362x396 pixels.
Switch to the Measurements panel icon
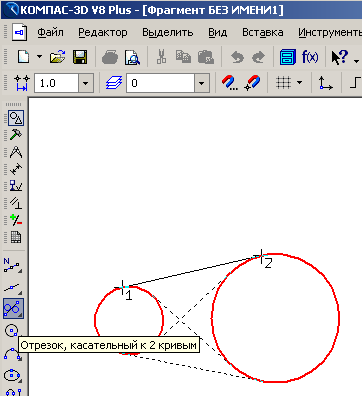(x=16, y=169)
